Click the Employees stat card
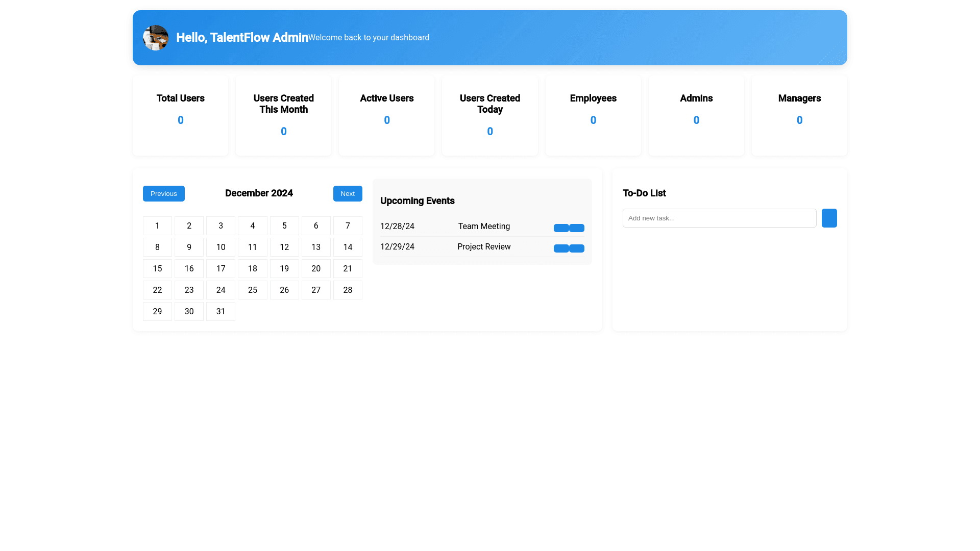This screenshot has width=980, height=551. pyautogui.click(x=593, y=116)
